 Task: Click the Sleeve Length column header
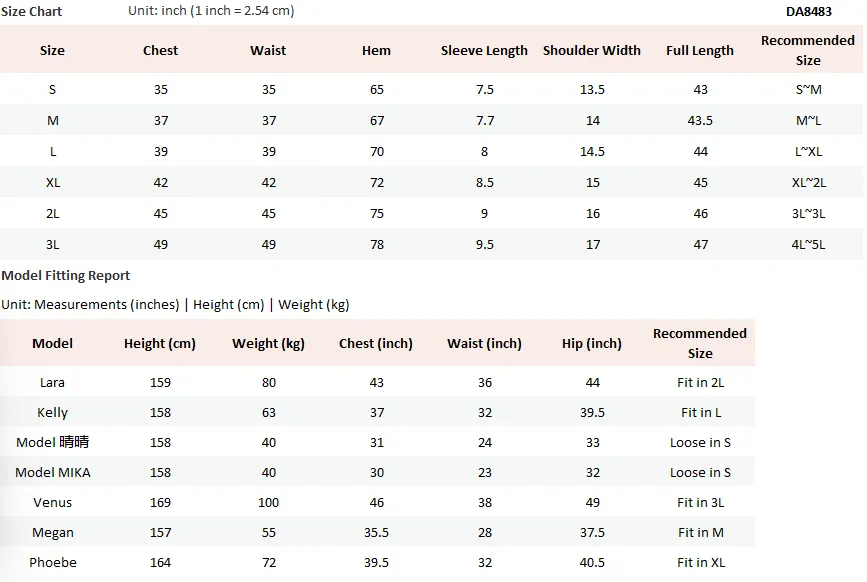(x=484, y=50)
